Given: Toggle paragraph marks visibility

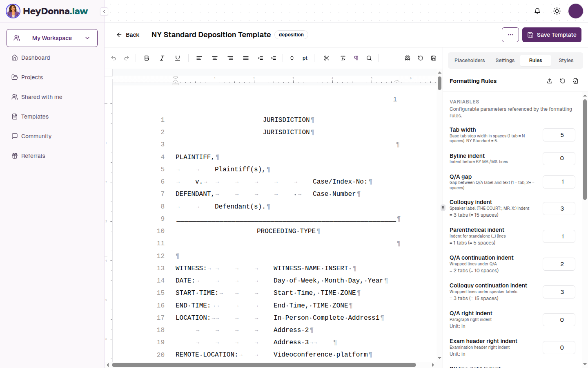Looking at the screenshot, I should coord(356,58).
